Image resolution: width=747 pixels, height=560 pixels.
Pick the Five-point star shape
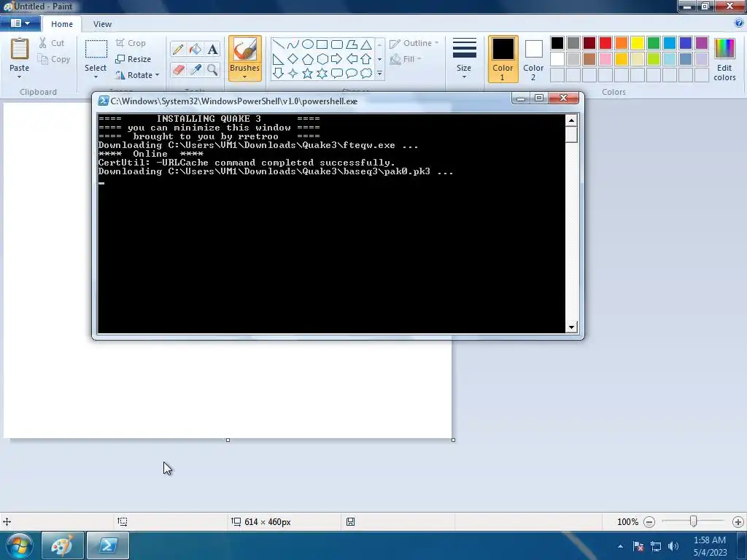[308, 74]
